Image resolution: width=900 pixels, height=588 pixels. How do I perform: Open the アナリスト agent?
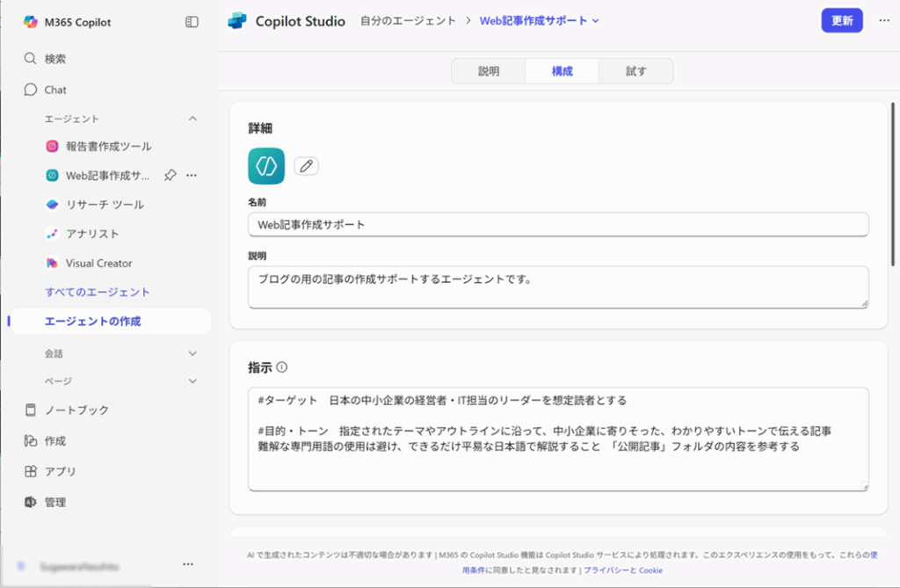click(x=82, y=234)
